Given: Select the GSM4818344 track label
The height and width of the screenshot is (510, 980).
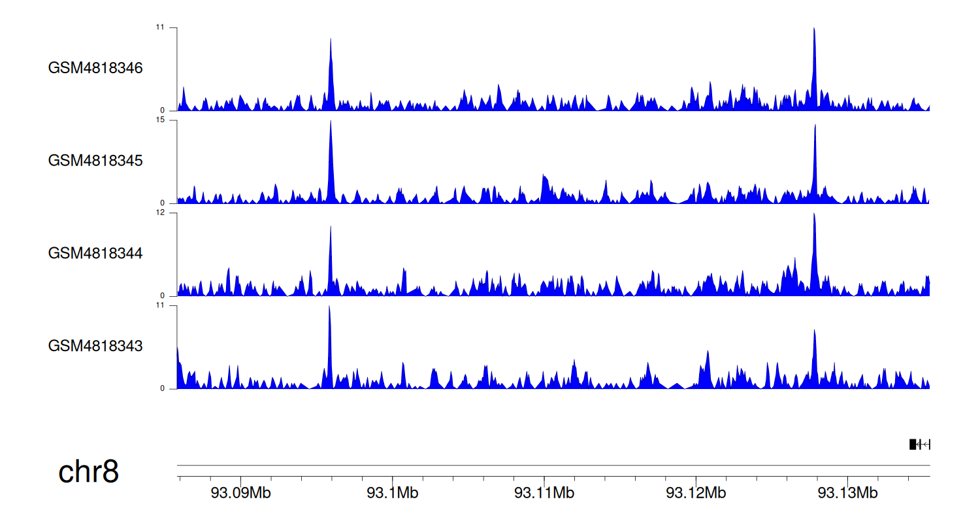Looking at the screenshot, I should (95, 253).
